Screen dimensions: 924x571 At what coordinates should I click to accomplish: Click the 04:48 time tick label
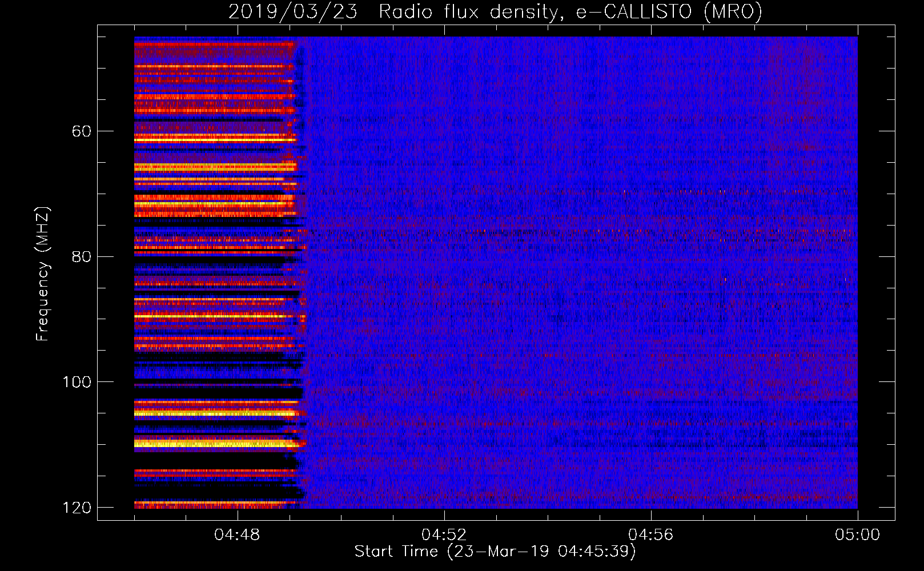point(237,534)
